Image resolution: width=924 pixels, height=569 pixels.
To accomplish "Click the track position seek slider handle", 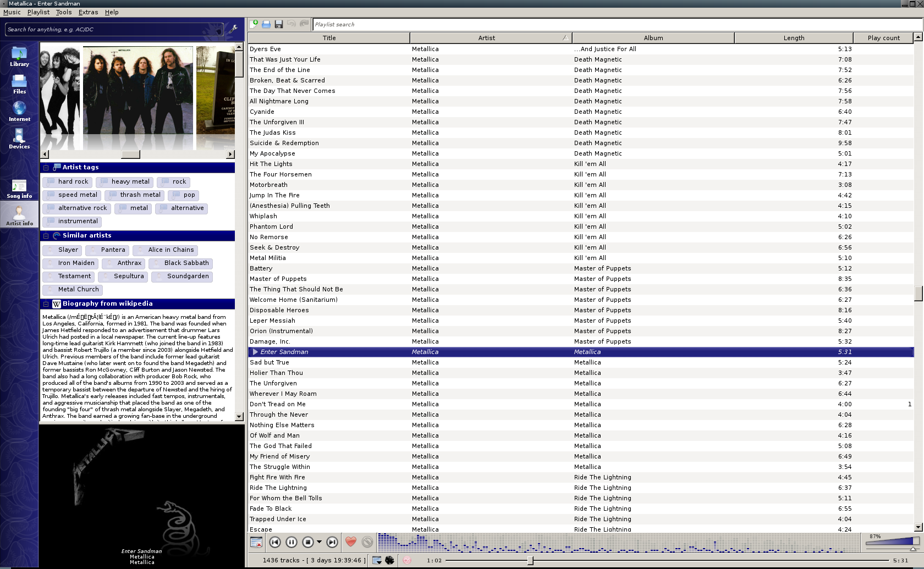I will [530, 560].
